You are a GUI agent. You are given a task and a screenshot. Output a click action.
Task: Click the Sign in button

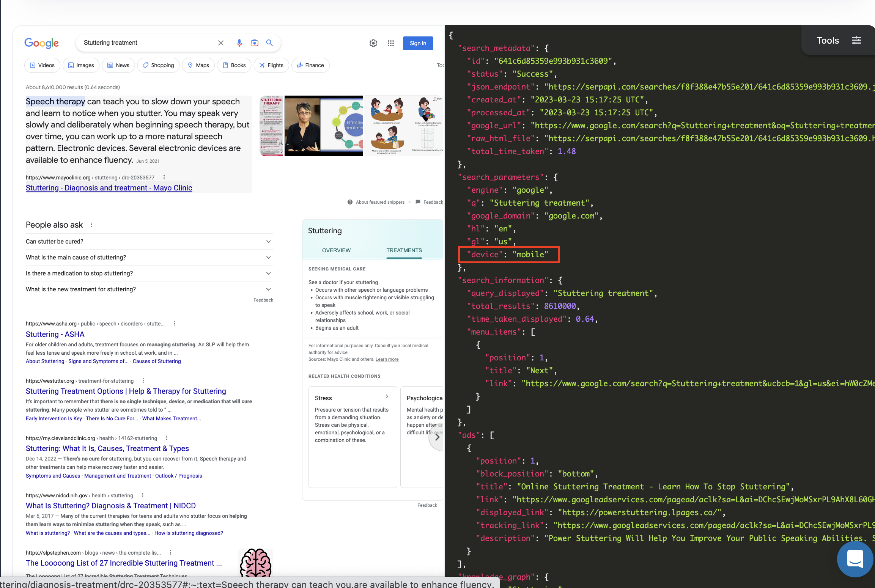[x=418, y=43]
